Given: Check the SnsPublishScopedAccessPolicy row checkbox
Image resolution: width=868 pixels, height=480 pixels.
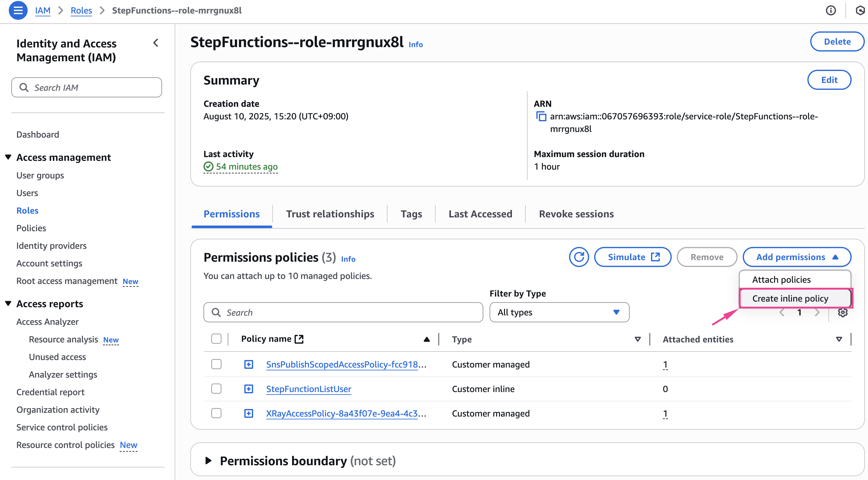Looking at the screenshot, I should (x=216, y=364).
